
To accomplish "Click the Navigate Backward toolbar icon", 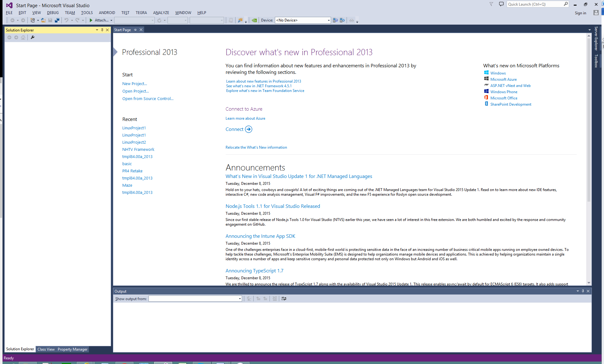I will pos(12,20).
